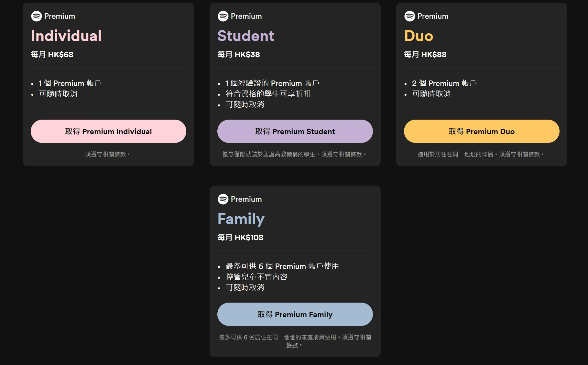Click '1 個經驗證的 Premium 帳戶' bullet
The width and height of the screenshot is (588, 365).
272,83
